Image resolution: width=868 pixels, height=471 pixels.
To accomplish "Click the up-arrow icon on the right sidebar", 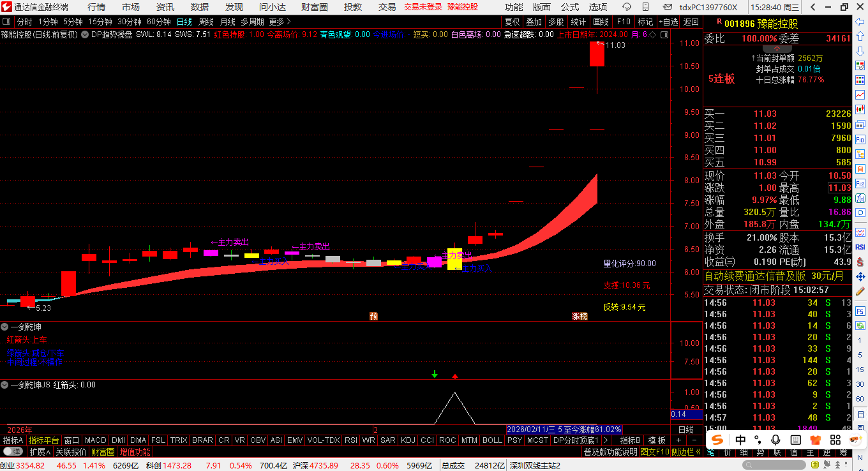I will [860, 36].
